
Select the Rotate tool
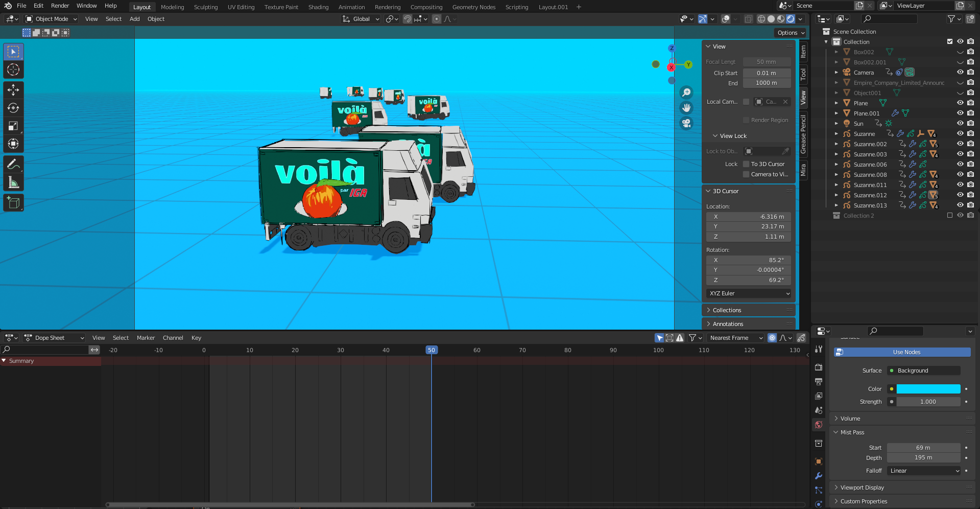point(13,108)
